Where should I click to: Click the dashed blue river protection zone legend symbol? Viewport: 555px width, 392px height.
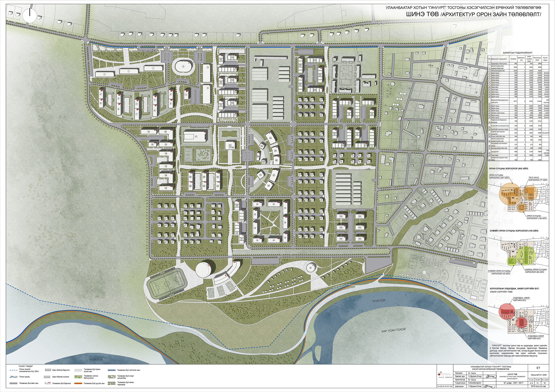pos(13,370)
